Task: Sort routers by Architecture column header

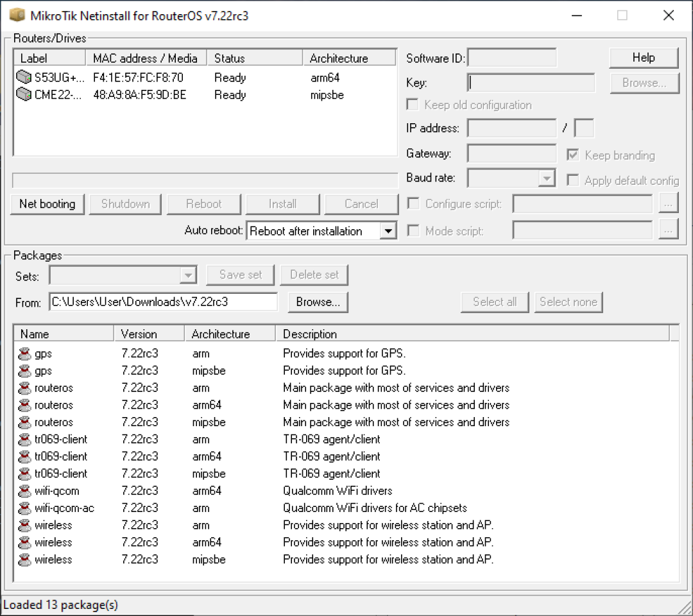Action: [x=349, y=58]
